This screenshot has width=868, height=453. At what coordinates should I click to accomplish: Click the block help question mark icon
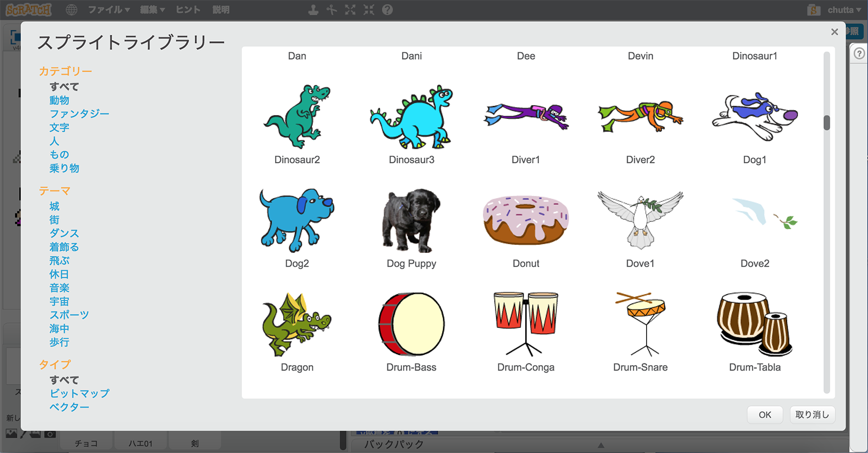click(x=387, y=10)
